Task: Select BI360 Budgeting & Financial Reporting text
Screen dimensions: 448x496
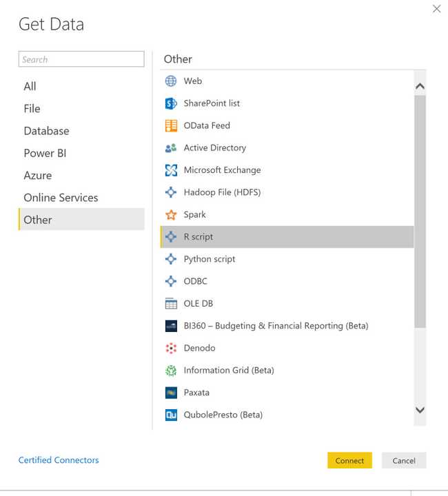Action: coord(276,326)
